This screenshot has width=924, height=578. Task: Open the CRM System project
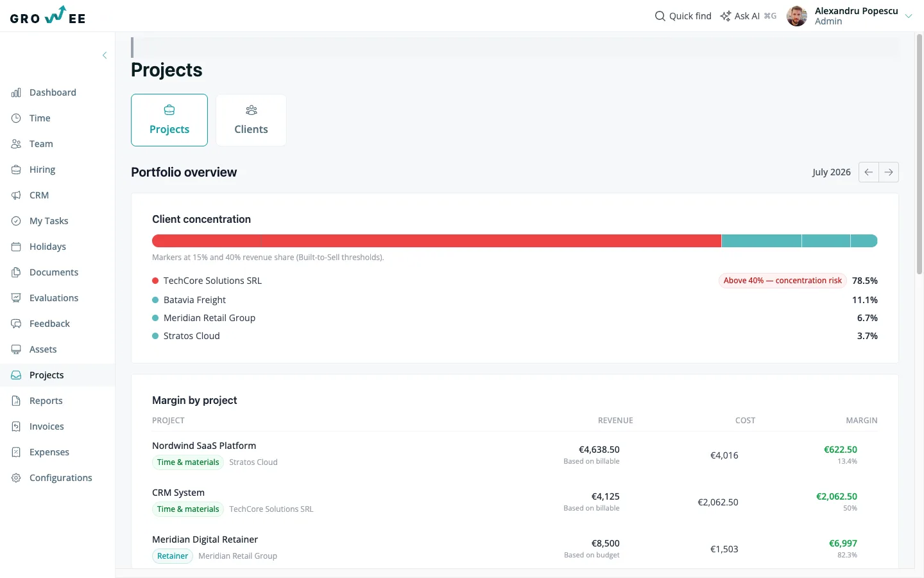178,493
